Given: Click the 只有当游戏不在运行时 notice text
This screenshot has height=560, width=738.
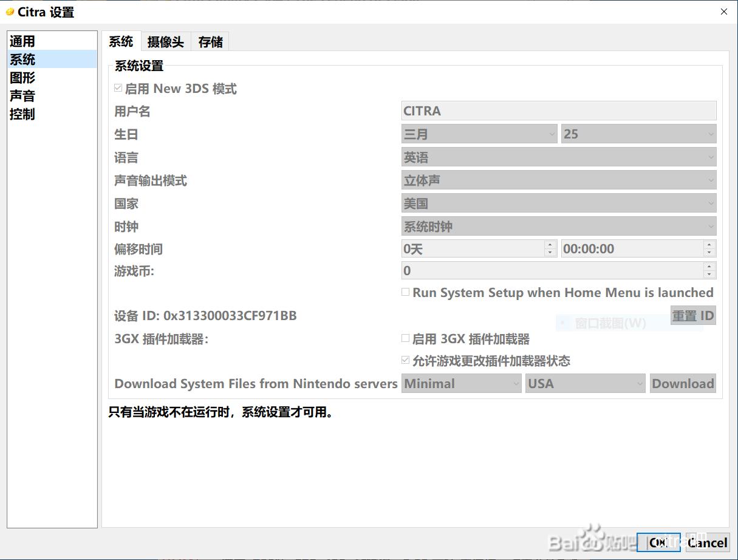Looking at the screenshot, I should point(221,413).
